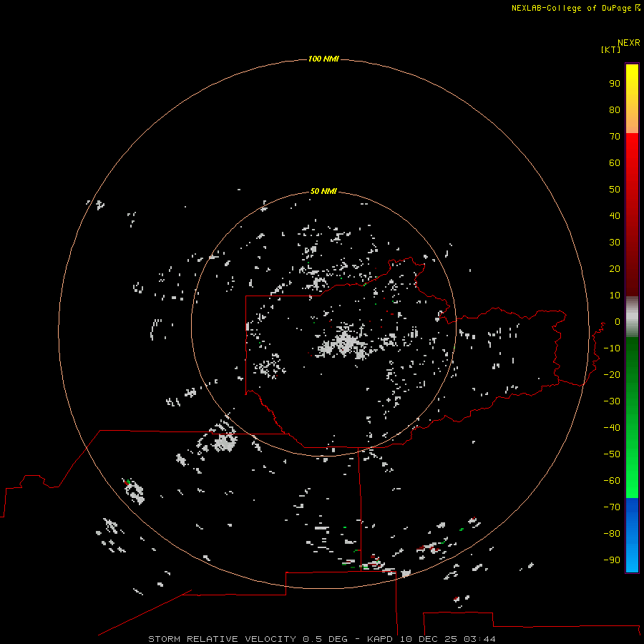Click the -80 value on the velocity scale
The width and height of the screenshot is (644, 644).
tap(612, 534)
